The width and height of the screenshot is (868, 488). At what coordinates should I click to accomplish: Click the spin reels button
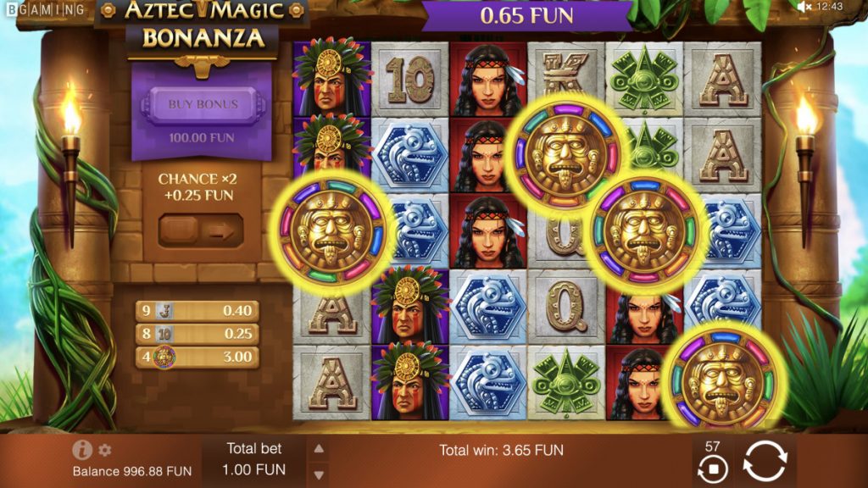(x=765, y=461)
